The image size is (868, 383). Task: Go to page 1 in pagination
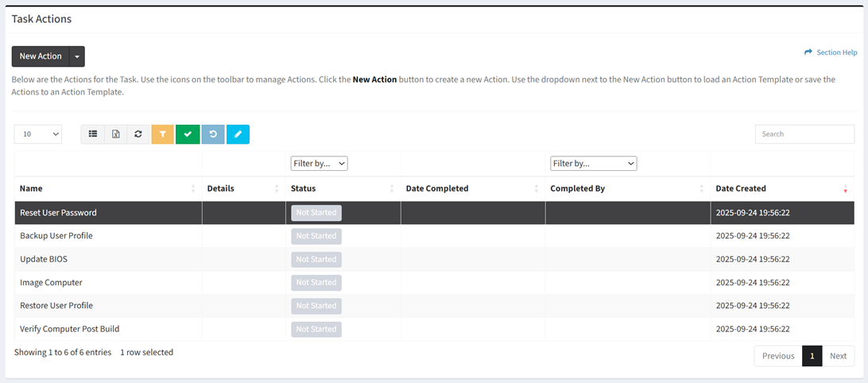(812, 356)
